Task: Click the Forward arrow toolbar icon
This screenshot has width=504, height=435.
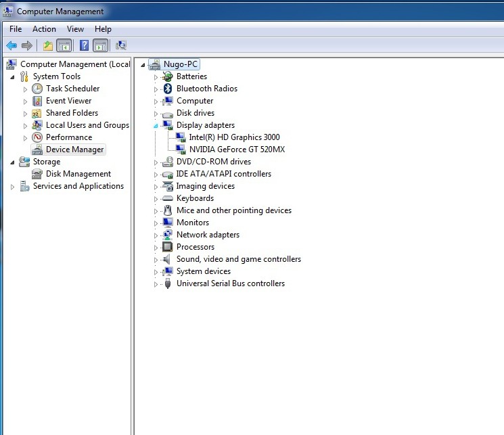Action: [x=27, y=45]
